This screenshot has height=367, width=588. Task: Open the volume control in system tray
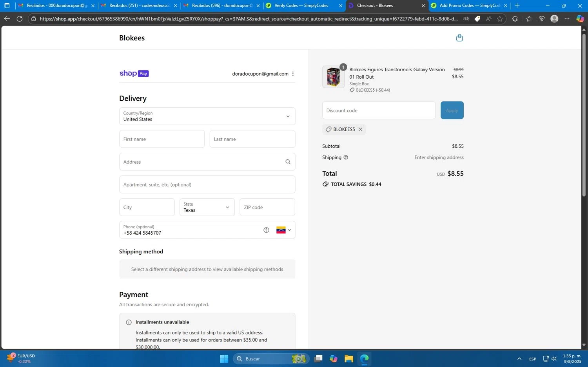554,359
